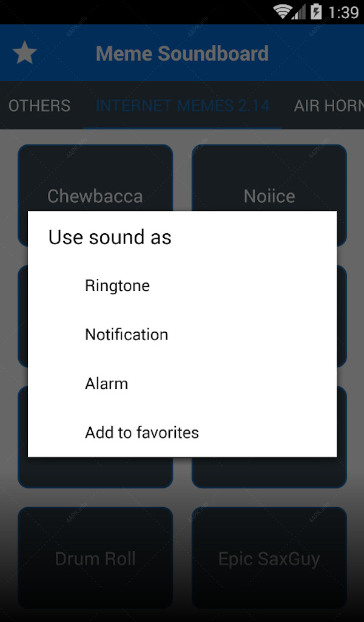
Task: Choose Add to favorites
Action: [x=182, y=432]
